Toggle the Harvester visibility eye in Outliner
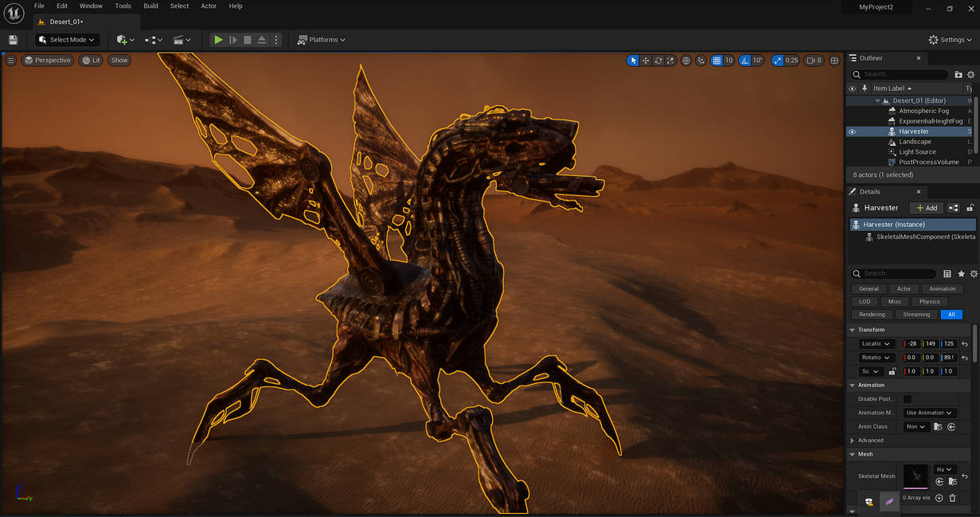This screenshot has width=980, height=517. (853, 131)
